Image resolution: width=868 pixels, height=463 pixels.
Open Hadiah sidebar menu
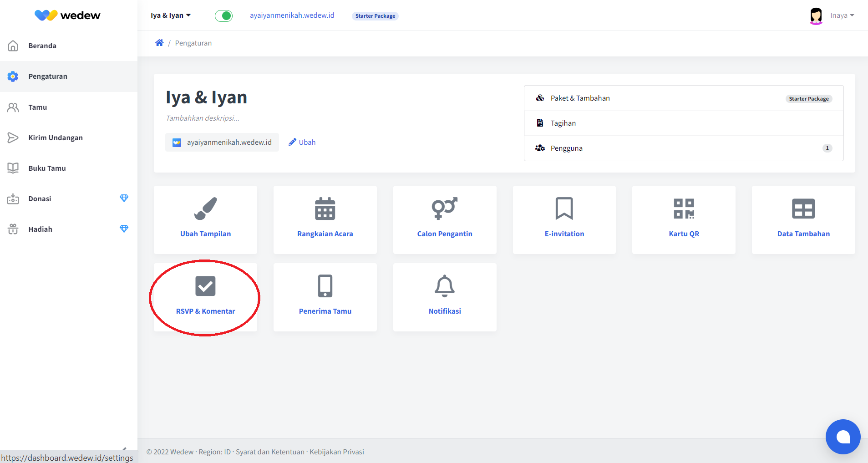tap(69, 229)
